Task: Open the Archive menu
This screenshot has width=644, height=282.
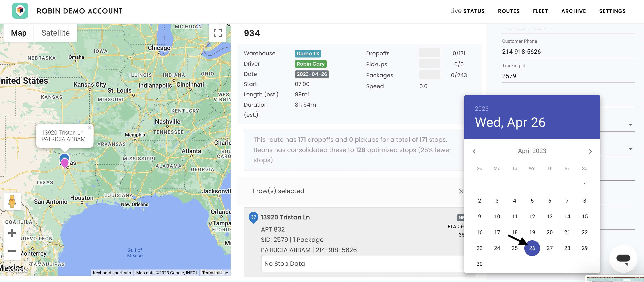Action: 573,11
